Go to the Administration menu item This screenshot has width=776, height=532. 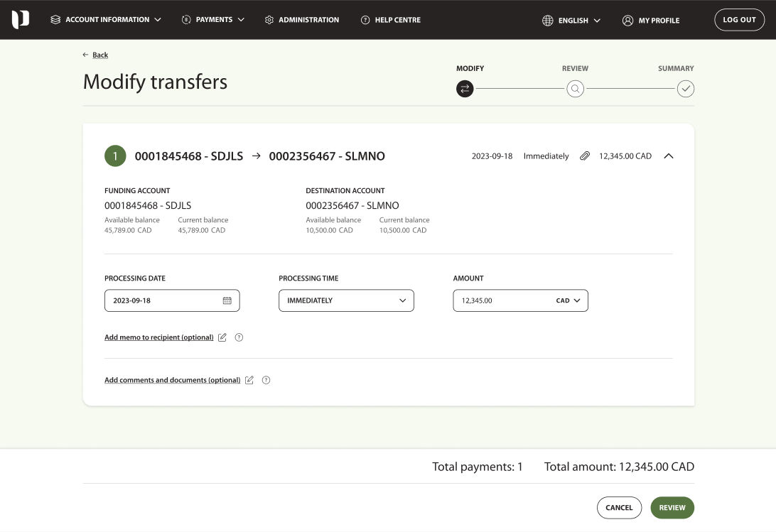[301, 20]
